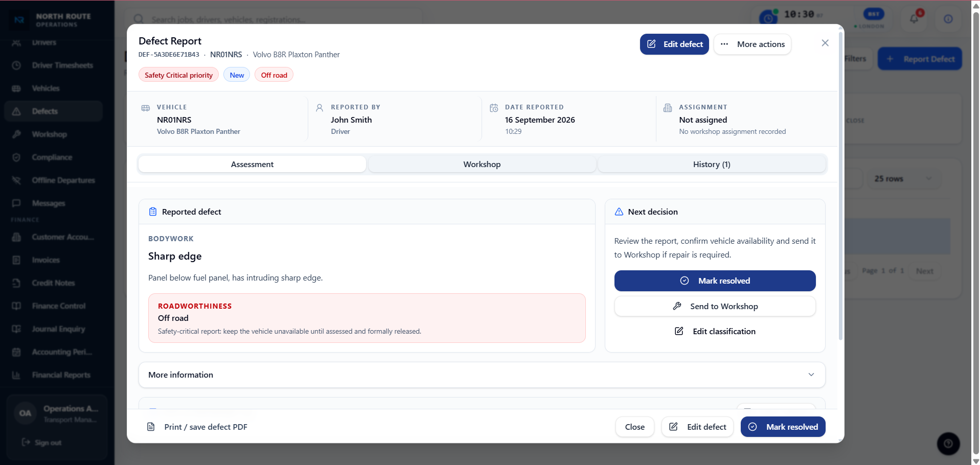The height and width of the screenshot is (465, 980).
Task: Click the New status badge
Action: (x=237, y=75)
